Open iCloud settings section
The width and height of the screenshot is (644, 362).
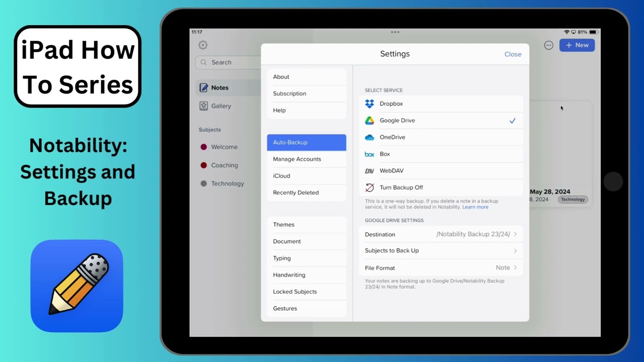coord(306,176)
